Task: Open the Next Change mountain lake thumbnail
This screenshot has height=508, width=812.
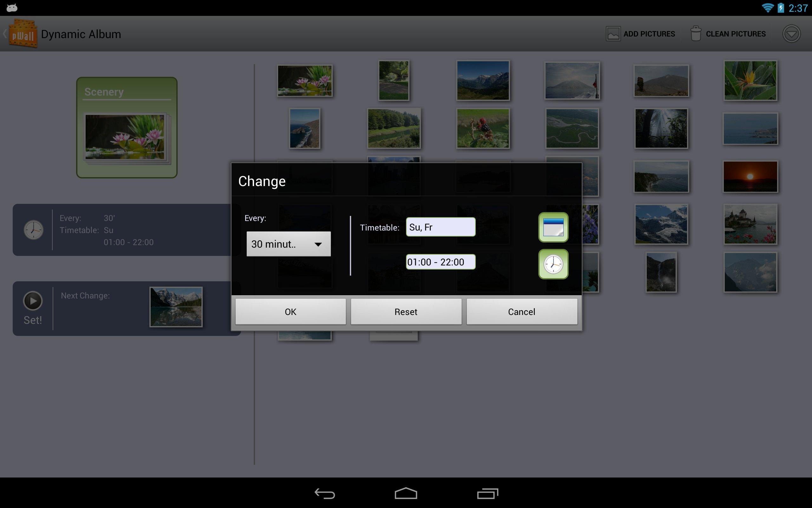Action: point(176,307)
